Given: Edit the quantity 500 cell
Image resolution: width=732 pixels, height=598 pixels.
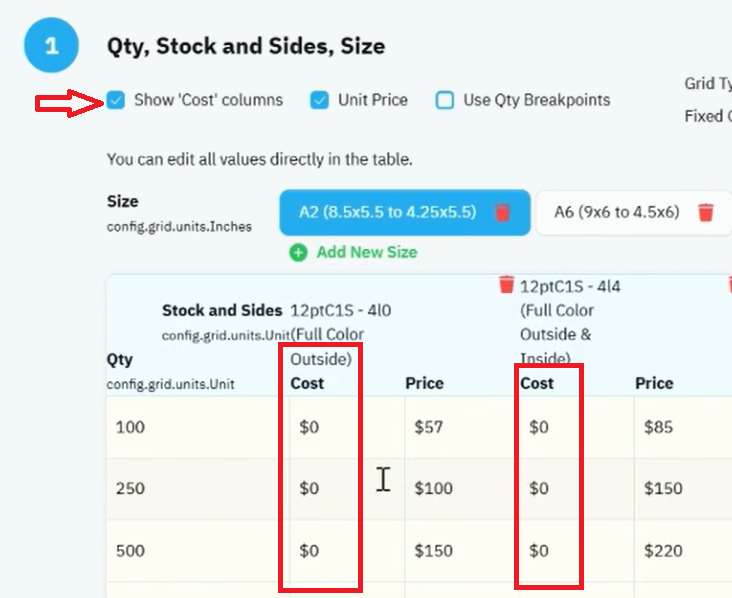Looking at the screenshot, I should point(197,551).
